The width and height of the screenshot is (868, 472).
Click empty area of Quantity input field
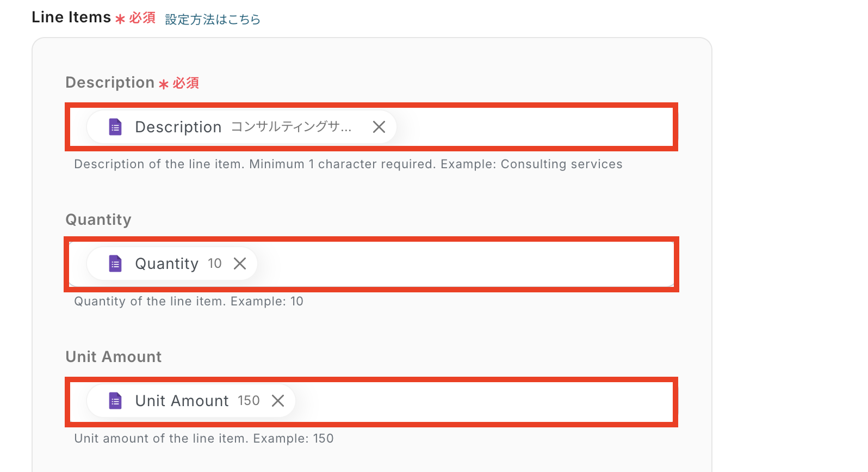tap(462, 263)
